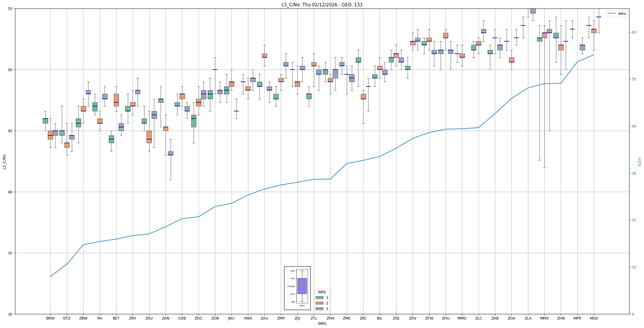
Task: Click the MSD station tick label
Action: pos(594,318)
